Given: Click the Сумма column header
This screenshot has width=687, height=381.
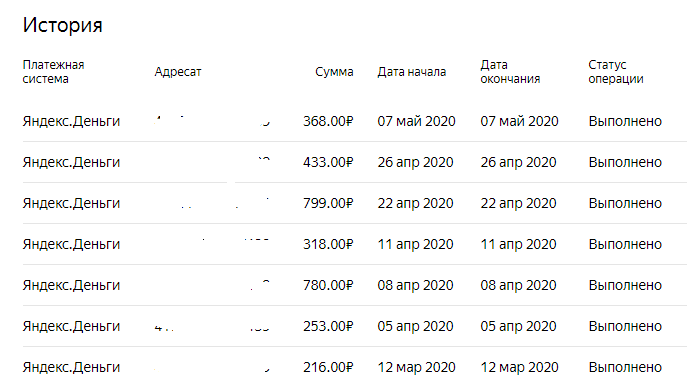Looking at the screenshot, I should click(x=334, y=72).
